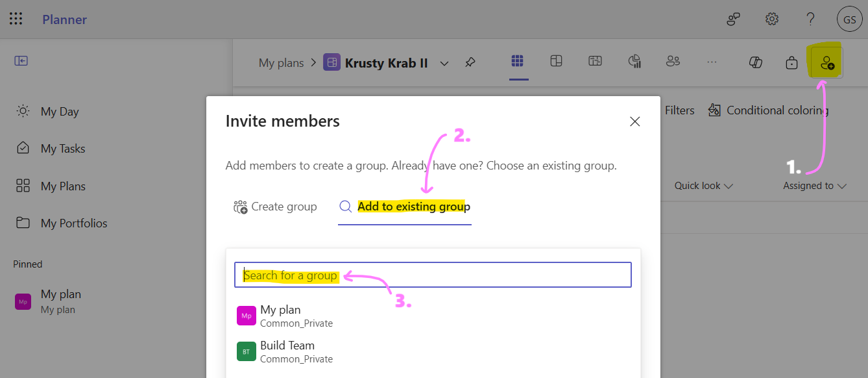Open Conditional coloring

click(x=768, y=110)
